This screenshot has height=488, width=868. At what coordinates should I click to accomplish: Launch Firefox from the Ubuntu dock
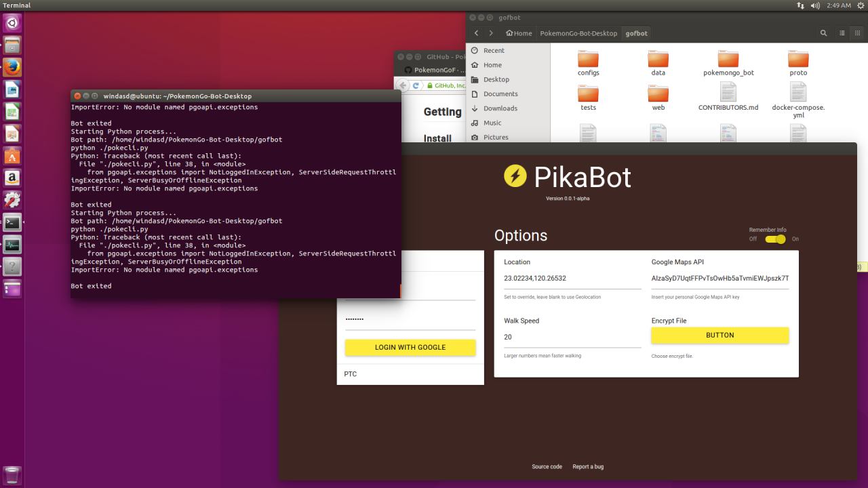pos(12,66)
